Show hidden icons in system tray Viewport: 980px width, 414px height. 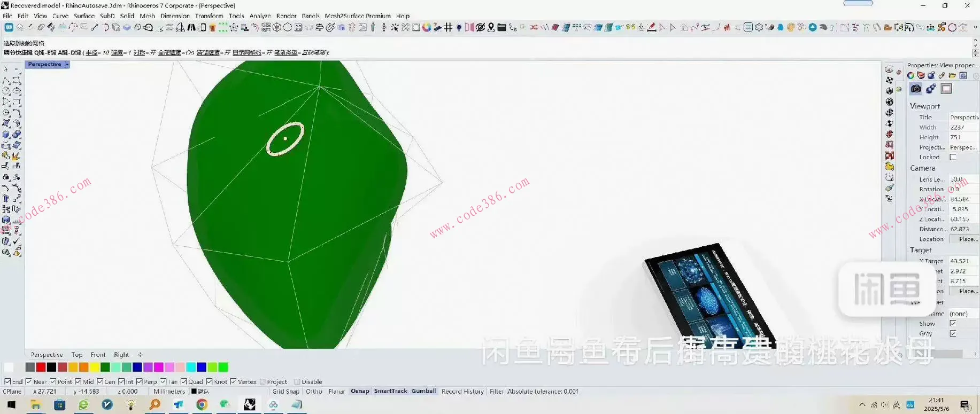[x=862, y=405]
